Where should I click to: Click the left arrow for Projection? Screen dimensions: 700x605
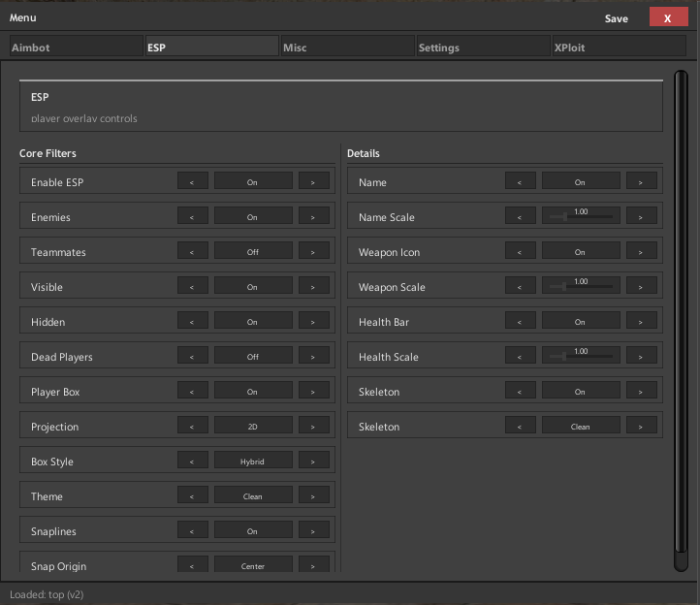point(192,425)
